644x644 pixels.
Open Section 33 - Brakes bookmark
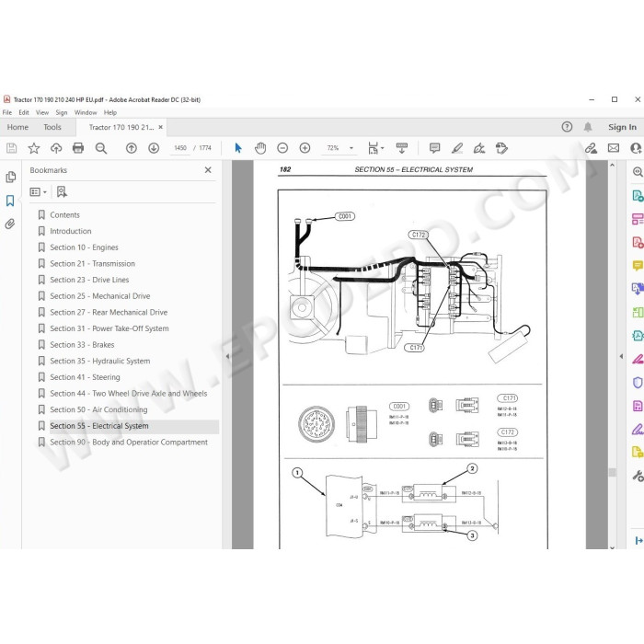tap(82, 345)
